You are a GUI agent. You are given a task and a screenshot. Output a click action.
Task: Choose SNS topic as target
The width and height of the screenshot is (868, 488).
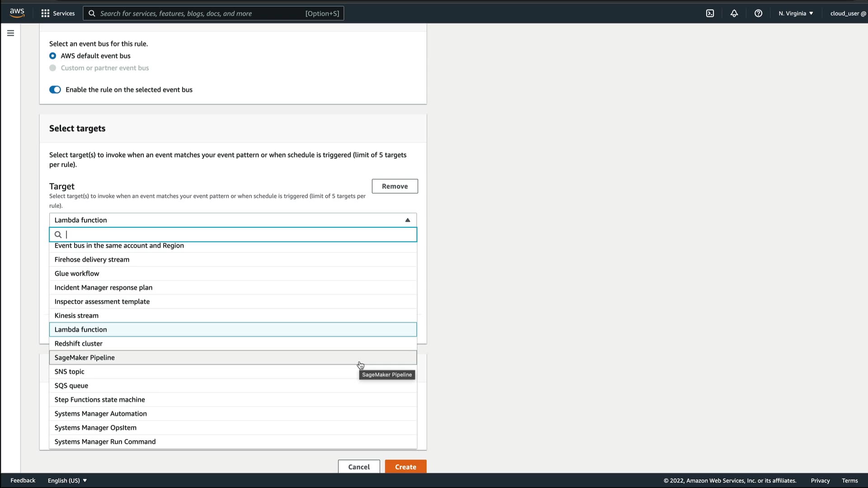(x=70, y=371)
